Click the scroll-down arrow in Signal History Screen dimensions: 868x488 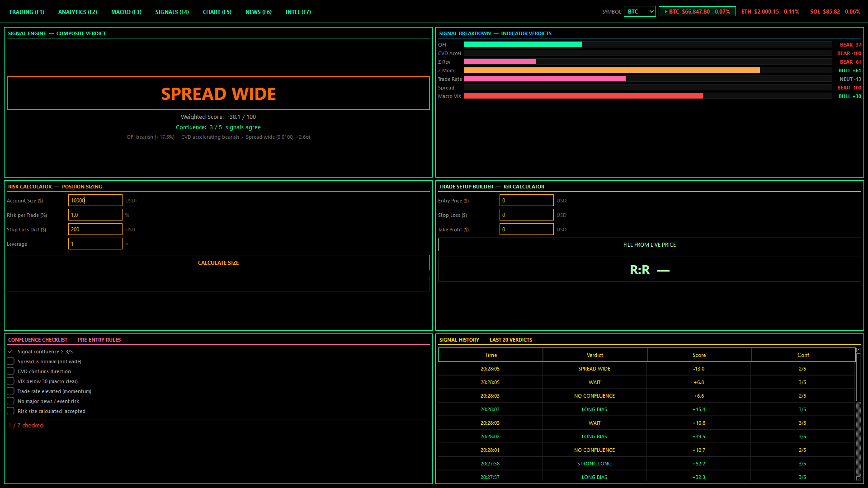[x=858, y=478]
